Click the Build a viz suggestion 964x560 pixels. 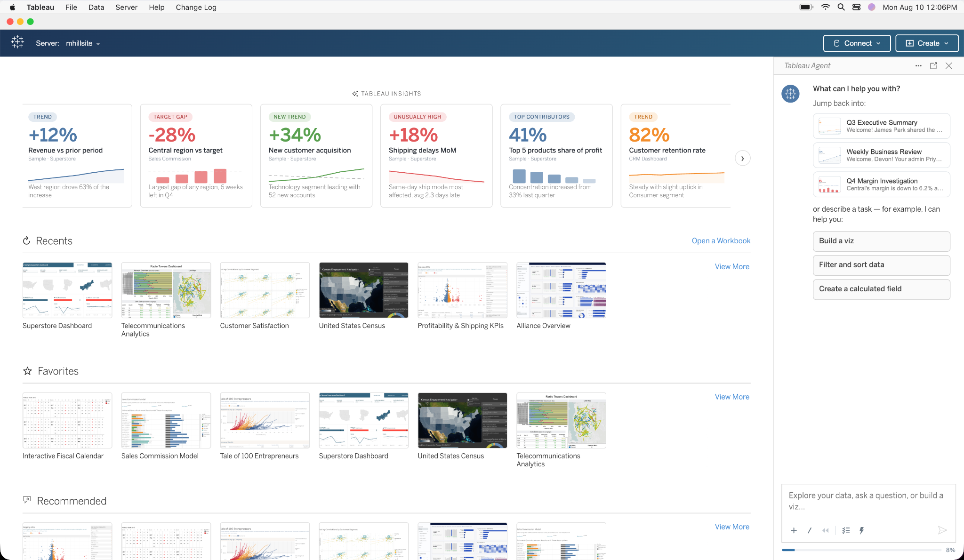tap(881, 241)
